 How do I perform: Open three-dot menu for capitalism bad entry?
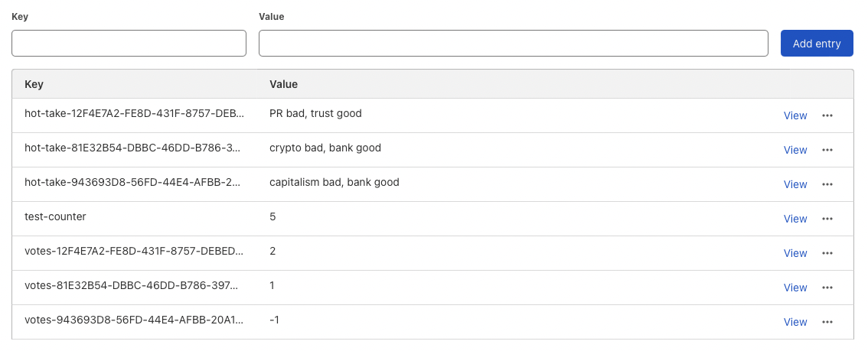coord(827,184)
